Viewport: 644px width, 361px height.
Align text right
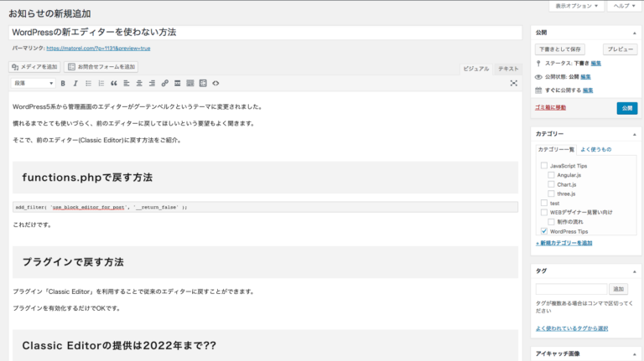click(x=152, y=83)
